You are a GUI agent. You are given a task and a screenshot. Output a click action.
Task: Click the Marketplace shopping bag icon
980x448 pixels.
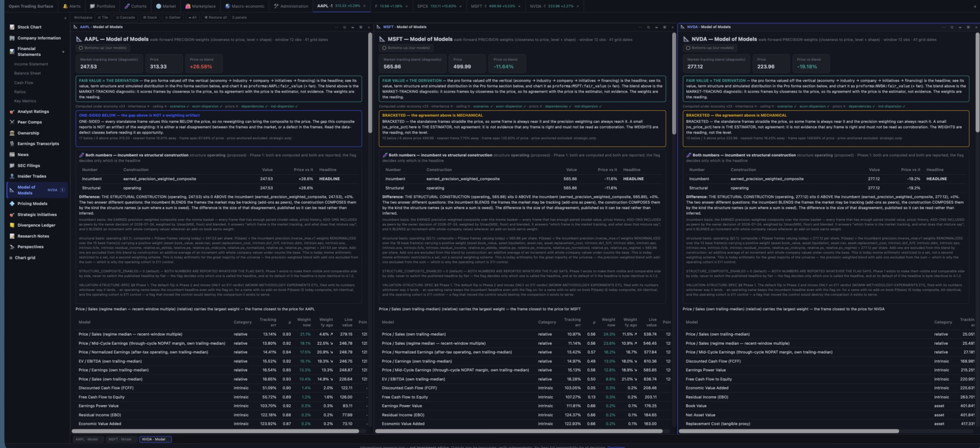coord(188,6)
